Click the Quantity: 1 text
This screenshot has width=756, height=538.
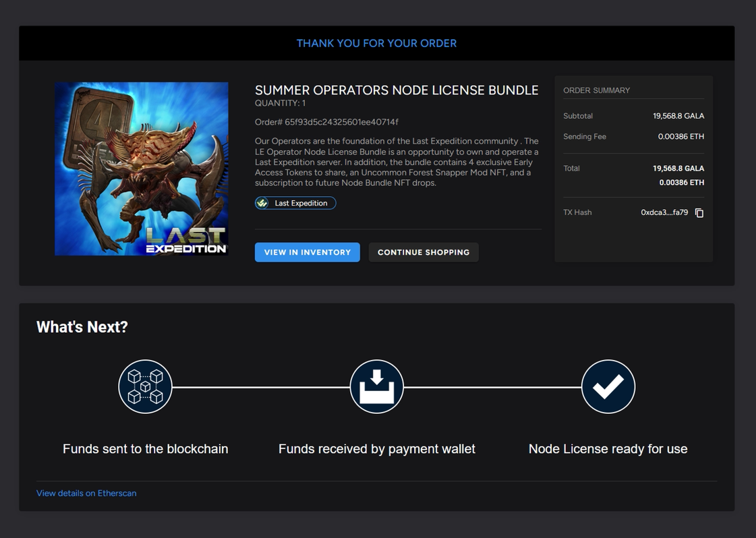280,103
